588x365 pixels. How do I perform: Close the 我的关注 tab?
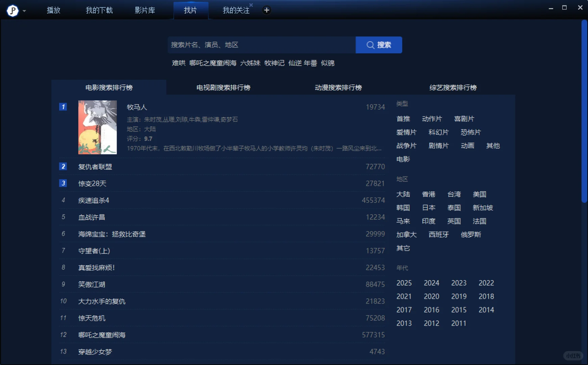tap(251, 5)
